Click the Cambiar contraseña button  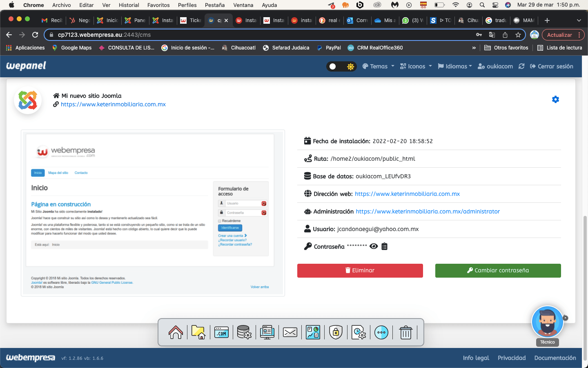point(498,270)
